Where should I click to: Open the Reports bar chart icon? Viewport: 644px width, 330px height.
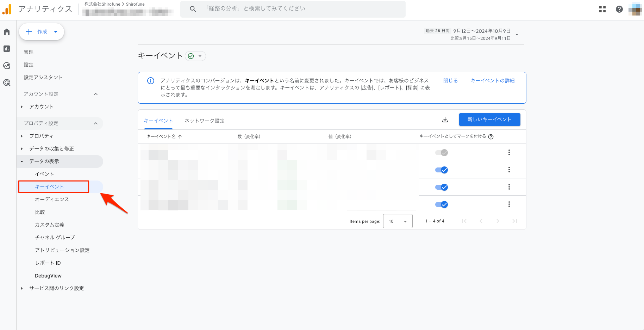coord(7,49)
